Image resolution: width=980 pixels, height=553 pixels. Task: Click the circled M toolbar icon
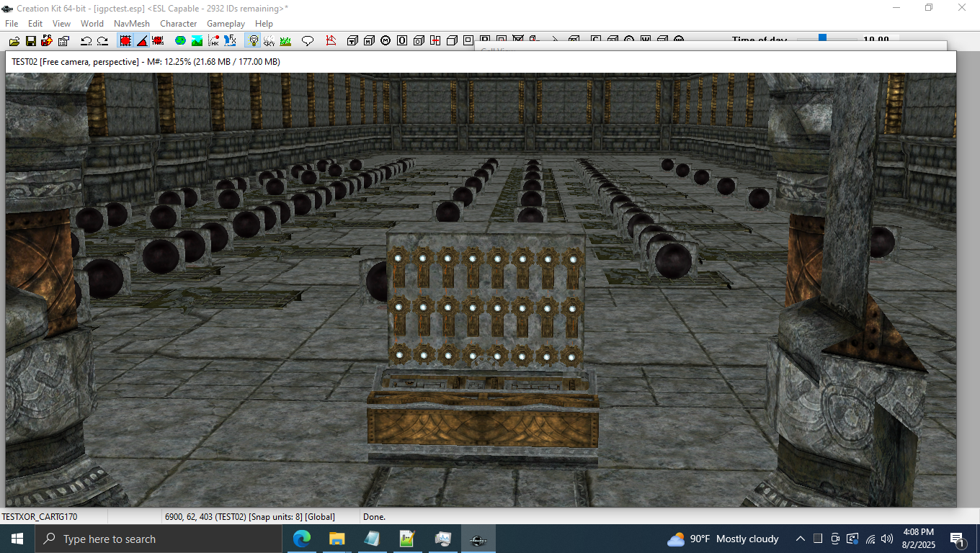tap(386, 41)
